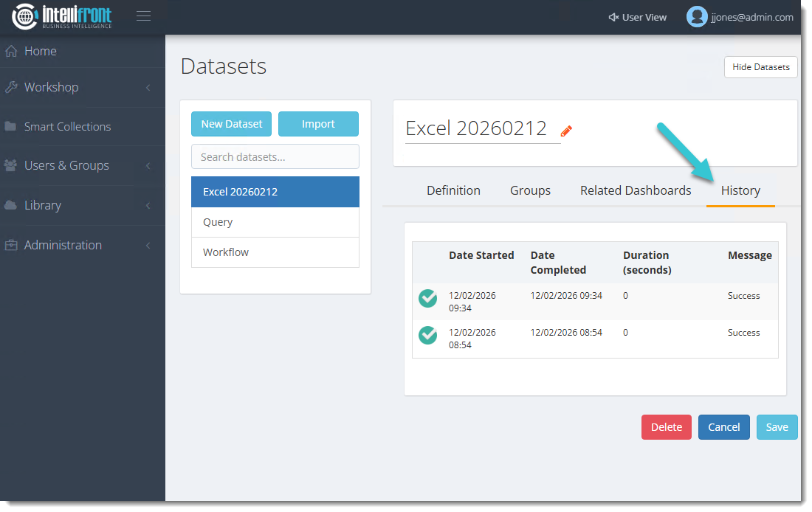
Task: Toggle the hamburger sidebar menu icon
Action: pos(144,16)
